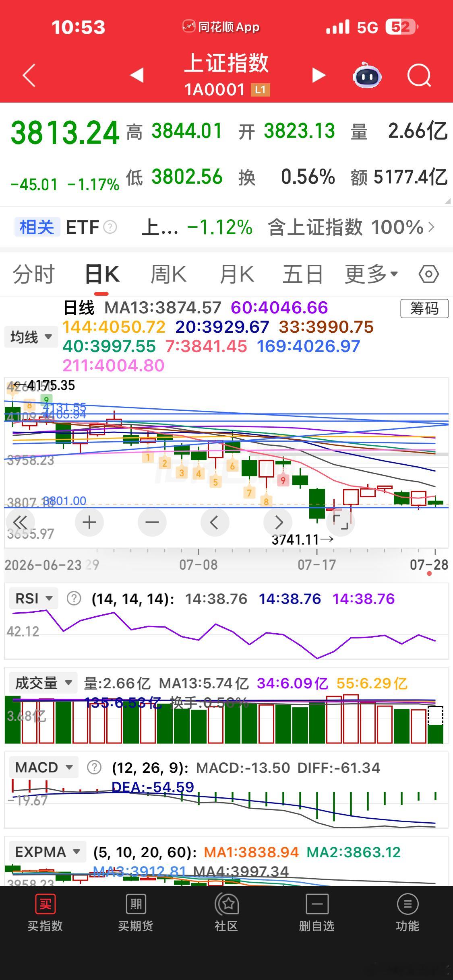Open RSI indicator selector dropdown
Screen dimensions: 453x980
click(34, 598)
